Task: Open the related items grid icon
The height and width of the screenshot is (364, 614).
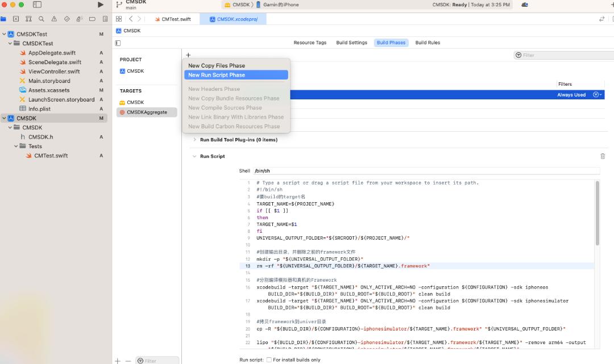Action: [x=119, y=19]
